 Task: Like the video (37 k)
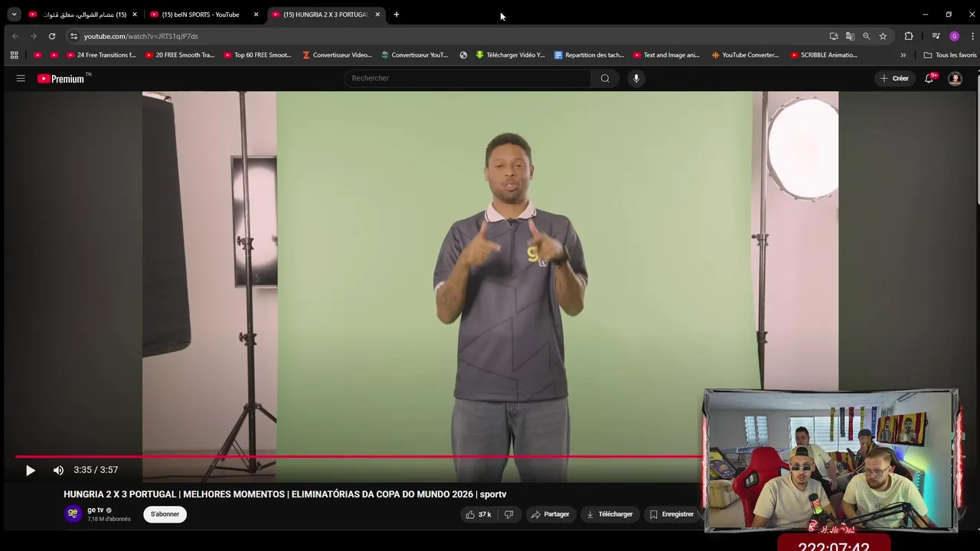pos(479,514)
